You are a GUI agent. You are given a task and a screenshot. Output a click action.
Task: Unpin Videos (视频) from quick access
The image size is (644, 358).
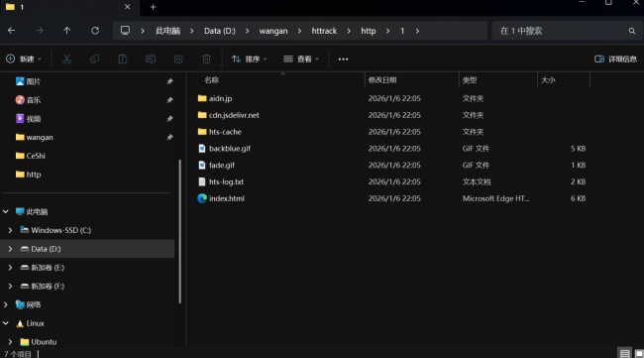pyautogui.click(x=169, y=119)
